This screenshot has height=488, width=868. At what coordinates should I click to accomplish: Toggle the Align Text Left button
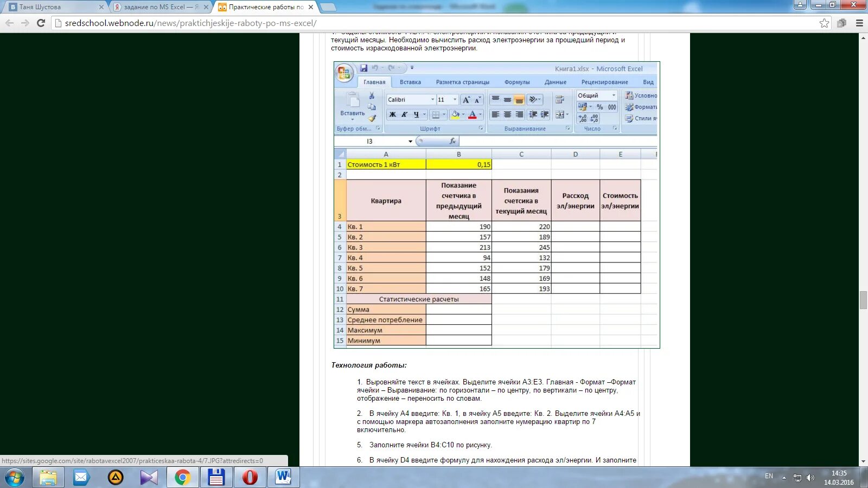(x=495, y=114)
